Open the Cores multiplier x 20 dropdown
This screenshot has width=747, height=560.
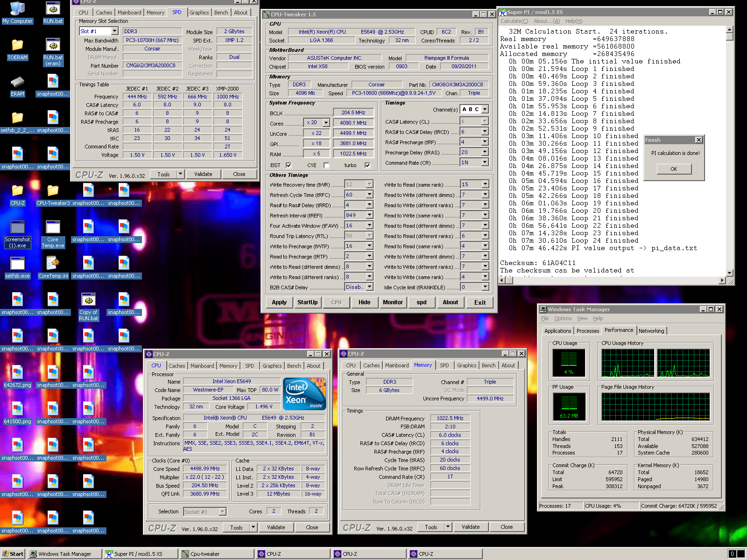pyautogui.click(x=326, y=123)
